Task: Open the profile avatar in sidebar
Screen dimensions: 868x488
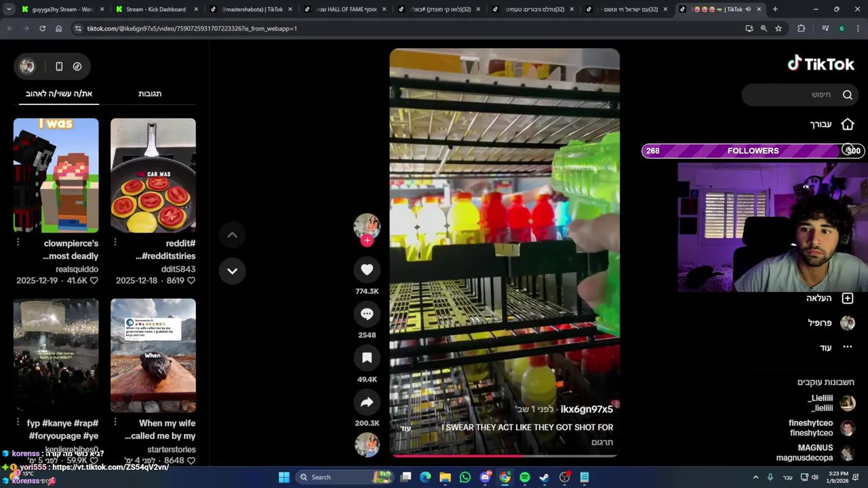Action: [848, 323]
